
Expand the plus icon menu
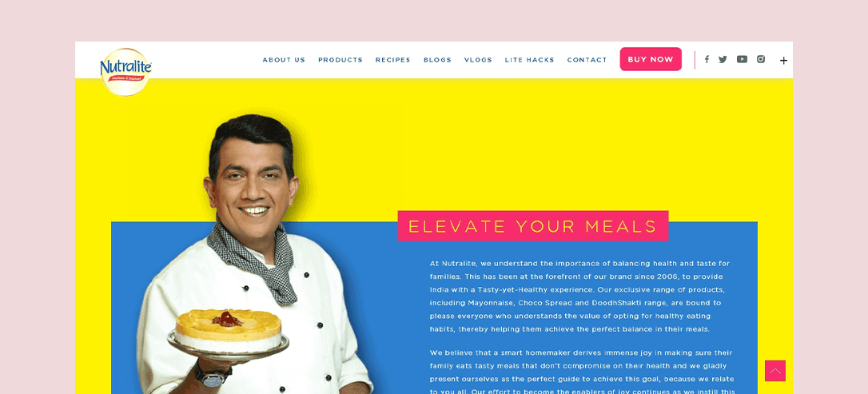click(x=783, y=61)
